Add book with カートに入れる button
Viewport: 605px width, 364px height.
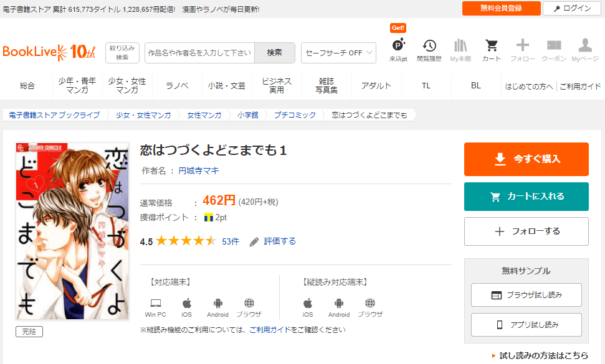(x=526, y=197)
